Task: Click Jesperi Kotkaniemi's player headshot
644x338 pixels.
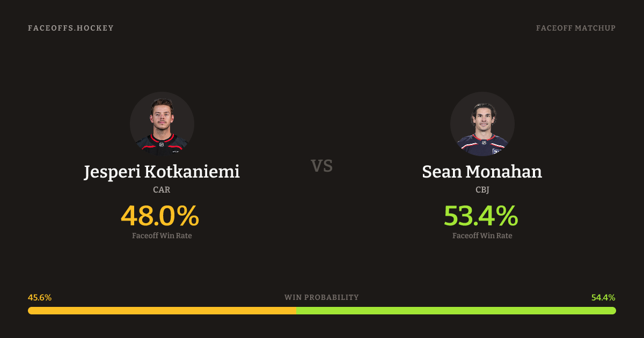Action: (162, 124)
